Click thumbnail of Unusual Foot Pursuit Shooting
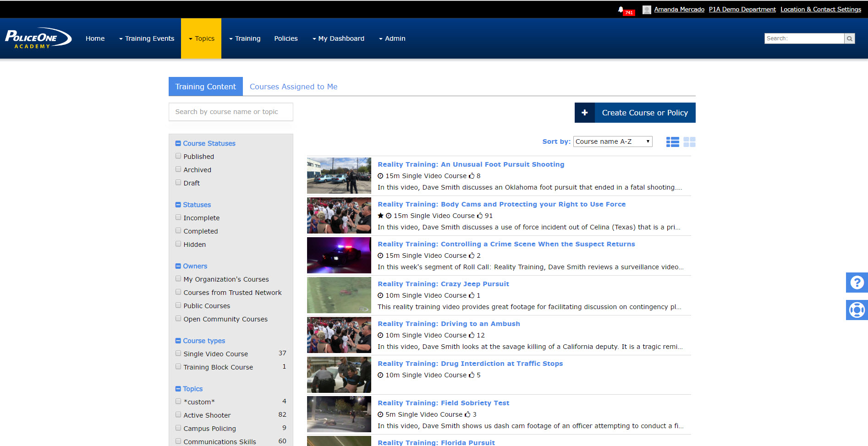The image size is (868, 446). 339,175
